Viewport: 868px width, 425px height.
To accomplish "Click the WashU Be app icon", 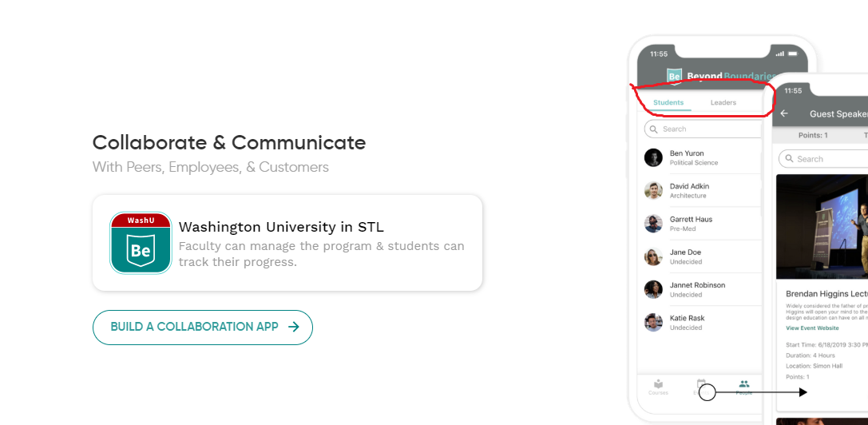I will [x=141, y=243].
